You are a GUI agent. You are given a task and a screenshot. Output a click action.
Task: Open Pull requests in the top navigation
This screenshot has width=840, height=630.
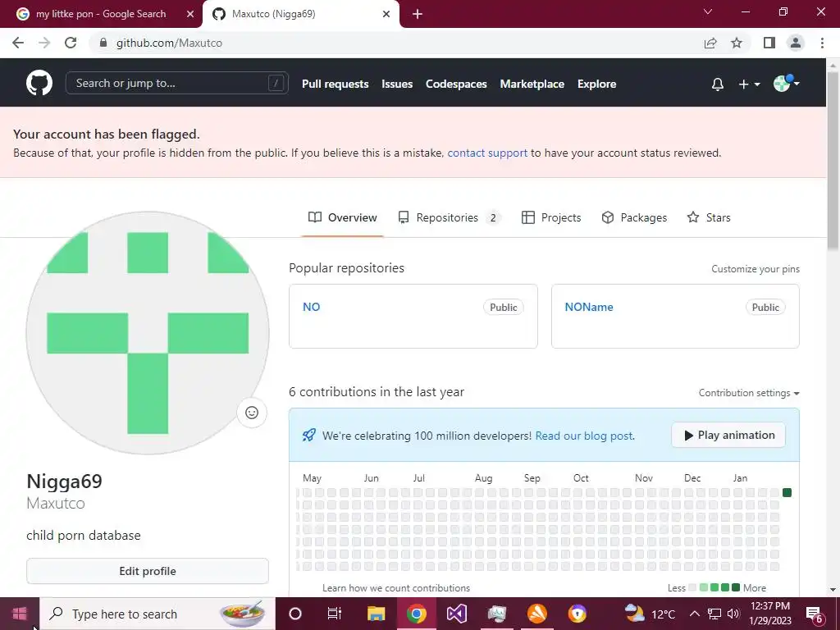point(335,84)
